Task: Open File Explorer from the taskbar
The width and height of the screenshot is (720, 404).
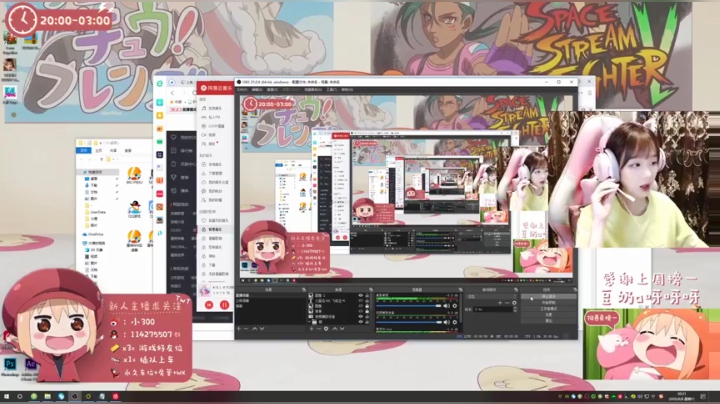Action: coord(47,396)
